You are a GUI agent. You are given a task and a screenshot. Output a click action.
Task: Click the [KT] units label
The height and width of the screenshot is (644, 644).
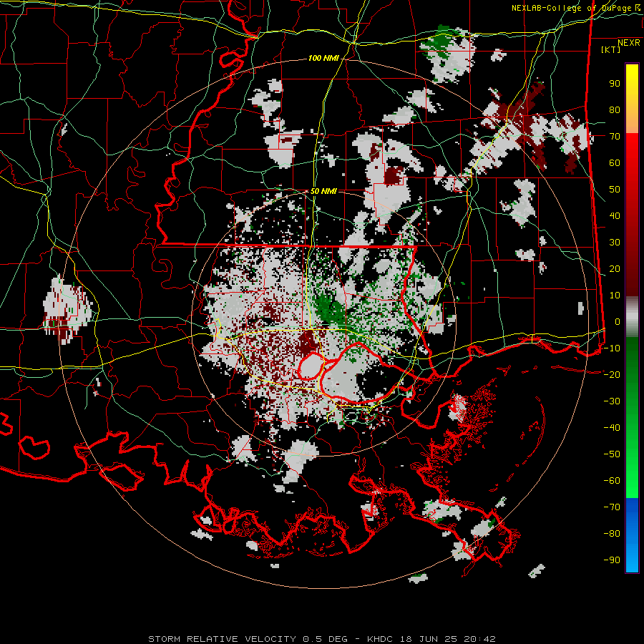tap(611, 49)
